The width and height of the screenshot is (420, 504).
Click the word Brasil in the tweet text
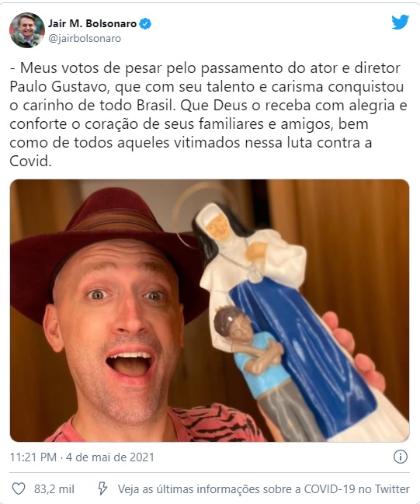(x=155, y=106)
